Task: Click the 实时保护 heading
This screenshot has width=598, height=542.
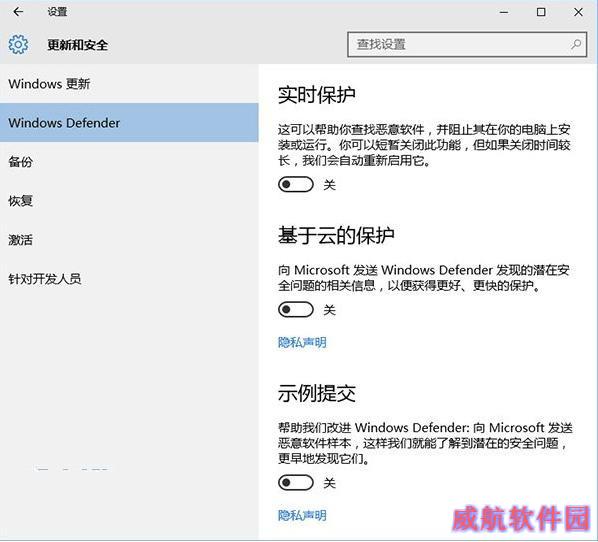Action: point(317,95)
